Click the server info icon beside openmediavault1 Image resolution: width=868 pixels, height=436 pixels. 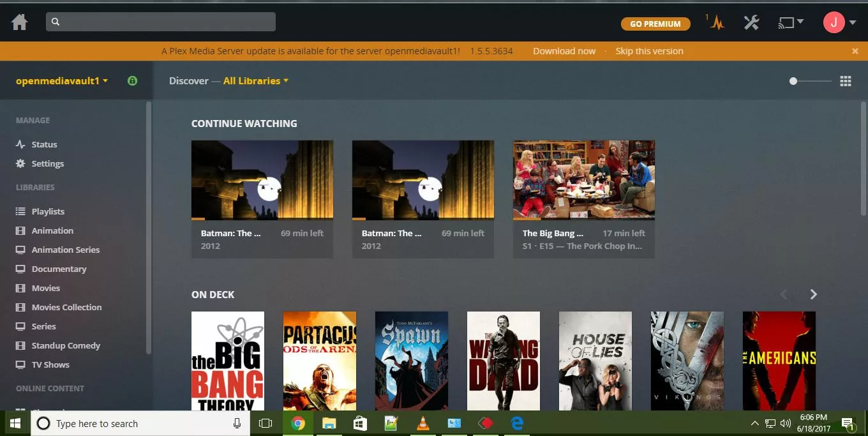(x=132, y=80)
